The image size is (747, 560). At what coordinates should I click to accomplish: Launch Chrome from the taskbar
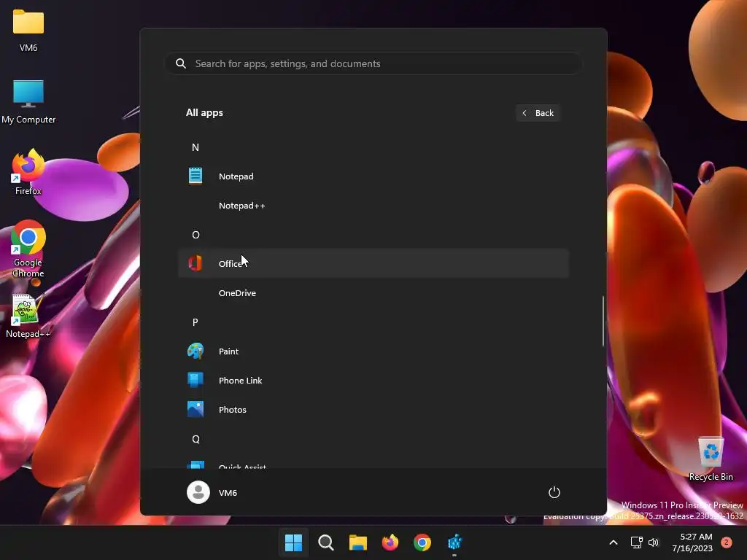tap(422, 542)
